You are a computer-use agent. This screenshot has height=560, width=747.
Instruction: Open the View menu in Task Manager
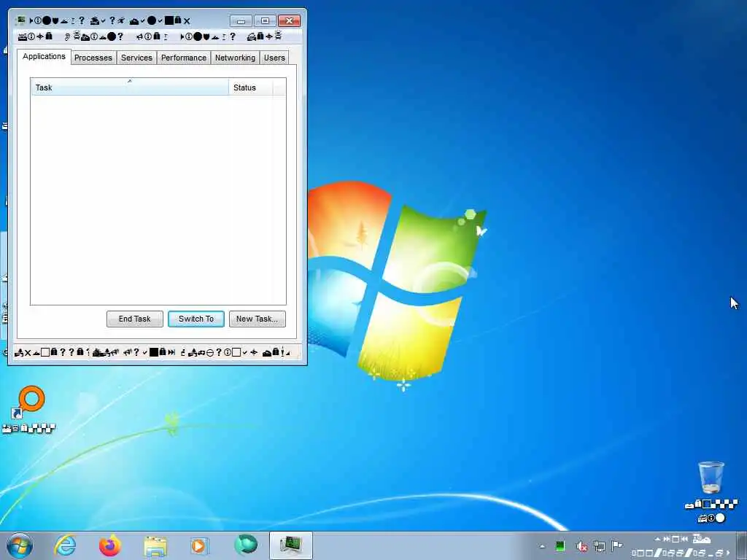tap(152, 36)
